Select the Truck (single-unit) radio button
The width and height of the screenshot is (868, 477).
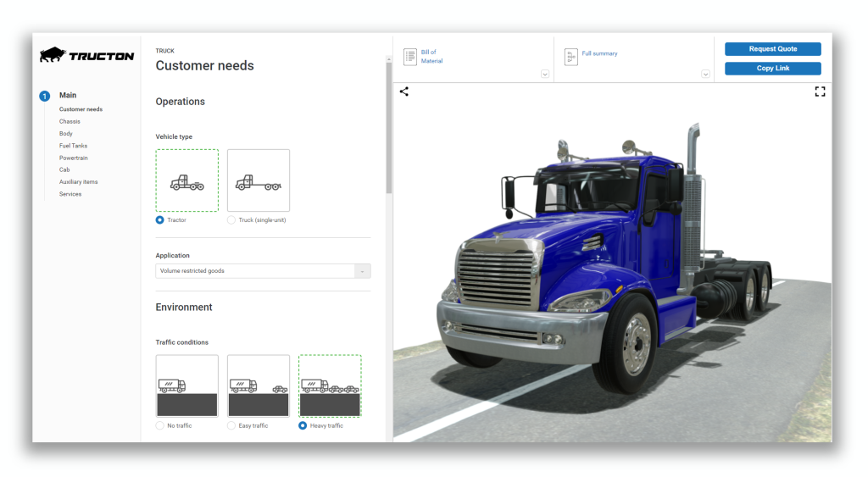(231, 220)
